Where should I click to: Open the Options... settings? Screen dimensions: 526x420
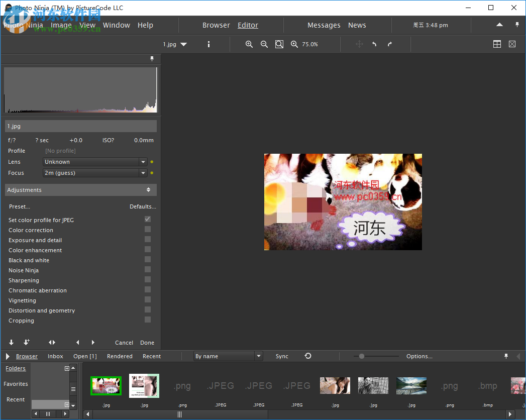coord(419,356)
